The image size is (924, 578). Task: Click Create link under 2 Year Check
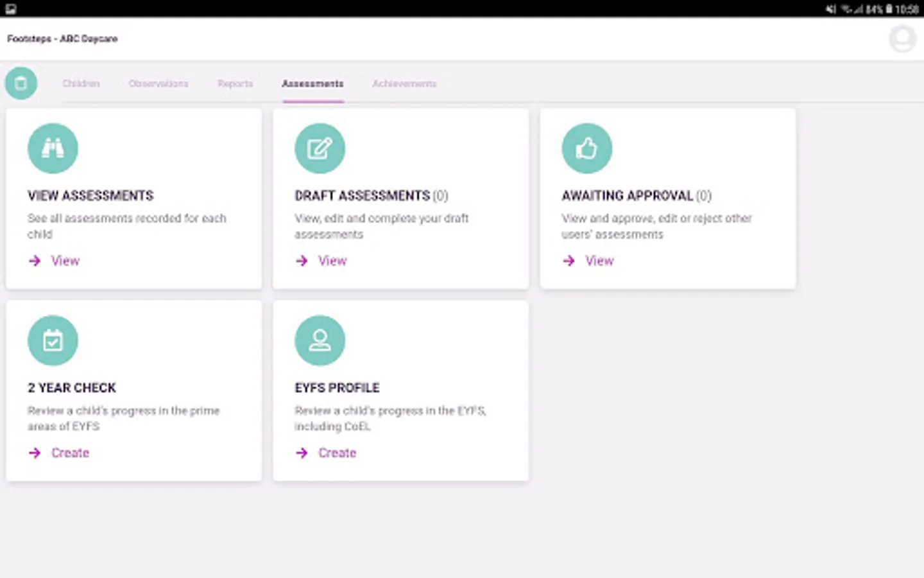coord(70,453)
